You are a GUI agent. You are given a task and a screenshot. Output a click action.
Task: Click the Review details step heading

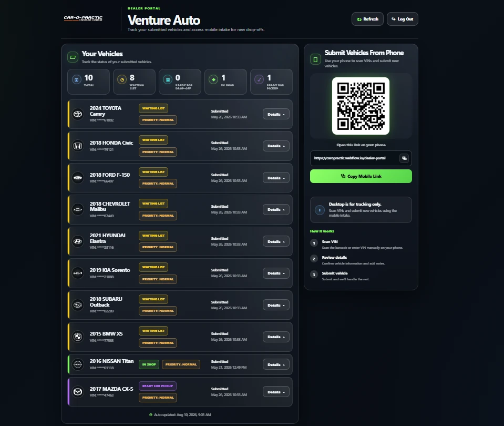(x=334, y=257)
